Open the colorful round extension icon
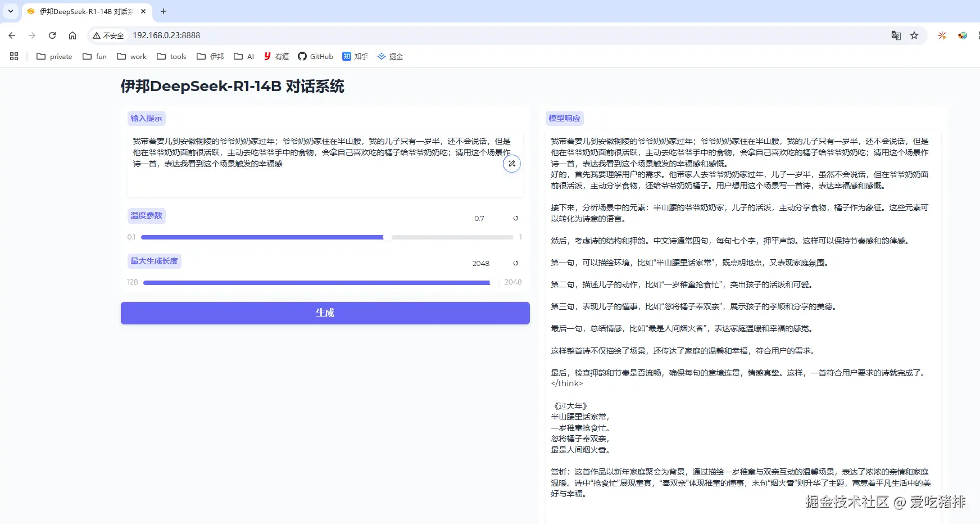Screen dimensions: 980x524 [x=963, y=35]
